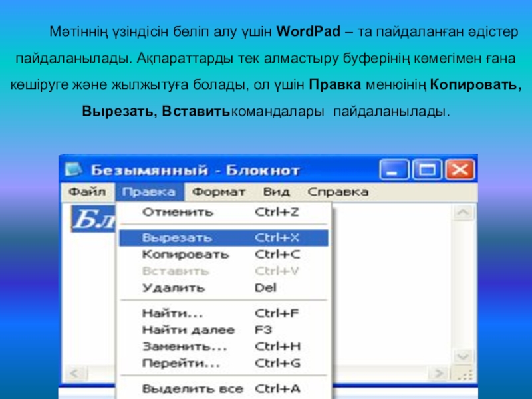532x399 pixels.
Task: Click the Notepad icon in the title bar
Action: (x=73, y=170)
